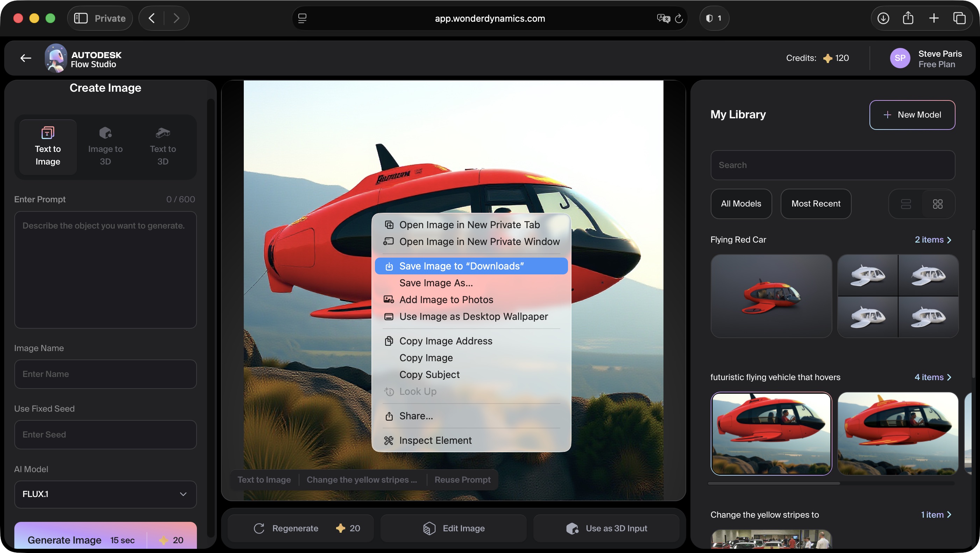This screenshot has width=980, height=553.
Task: Click the Safari share icon
Action: tap(908, 18)
